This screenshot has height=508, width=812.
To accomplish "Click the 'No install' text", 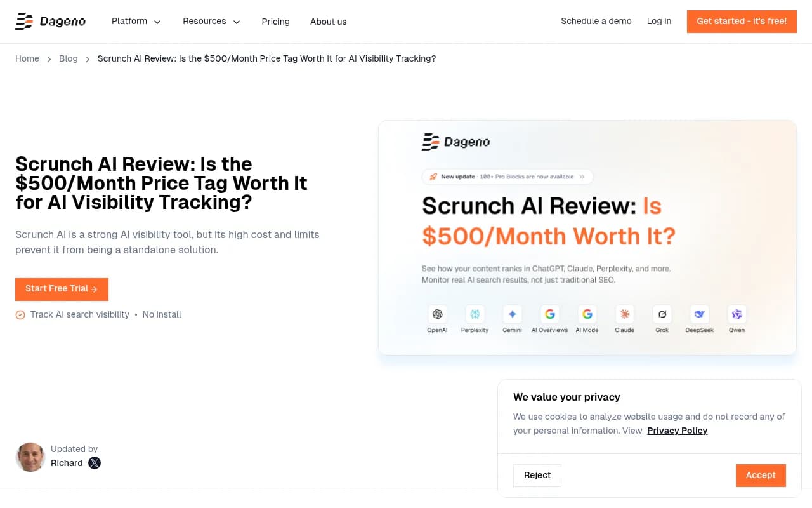I will [x=162, y=314].
